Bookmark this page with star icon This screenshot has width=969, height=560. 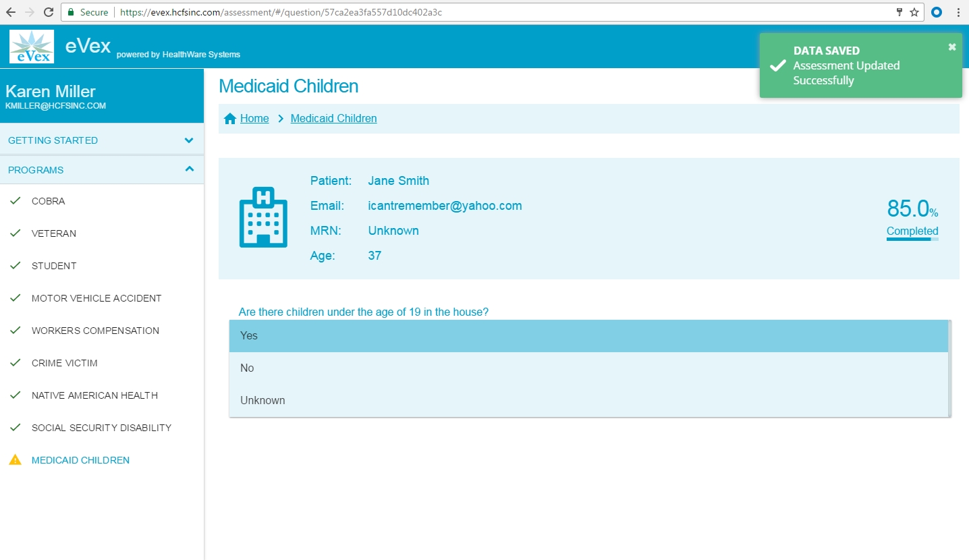coord(914,12)
